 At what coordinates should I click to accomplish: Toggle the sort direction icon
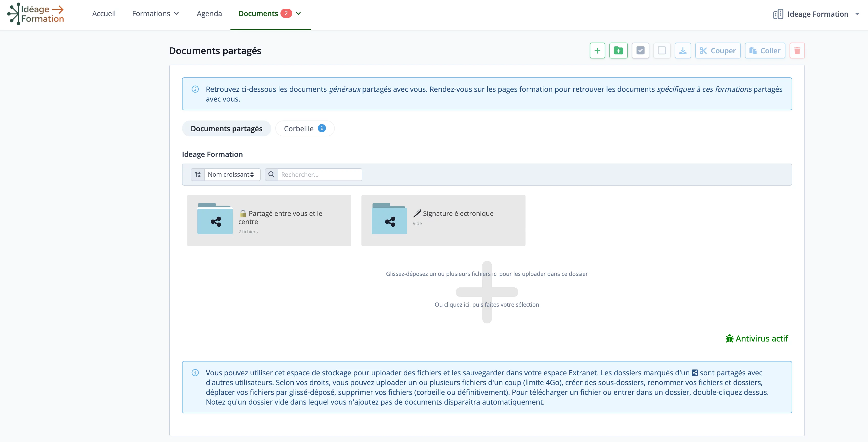(x=198, y=175)
